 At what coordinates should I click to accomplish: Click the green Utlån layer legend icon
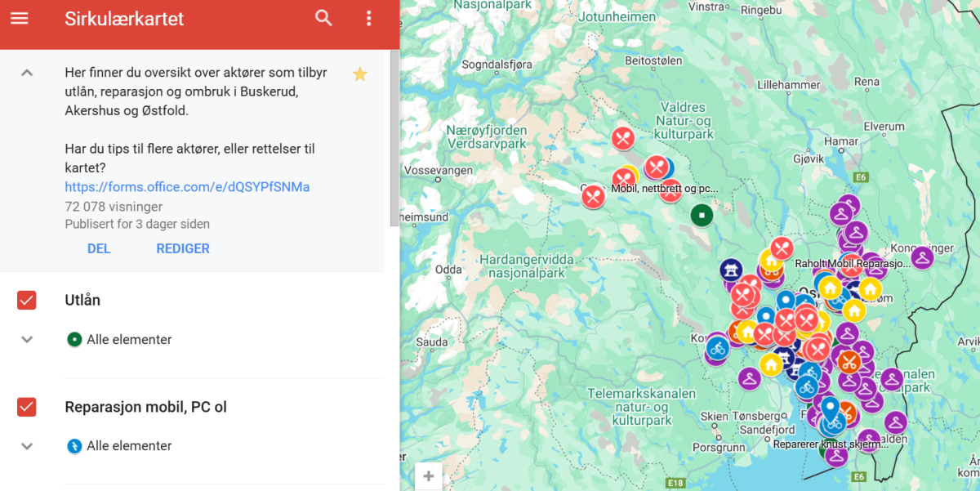(74, 340)
